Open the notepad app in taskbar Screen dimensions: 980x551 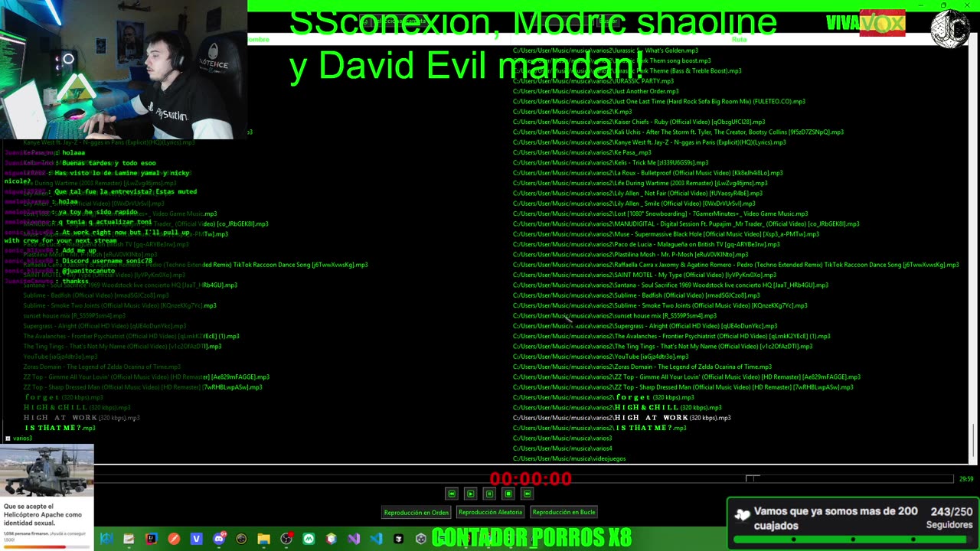(x=129, y=539)
